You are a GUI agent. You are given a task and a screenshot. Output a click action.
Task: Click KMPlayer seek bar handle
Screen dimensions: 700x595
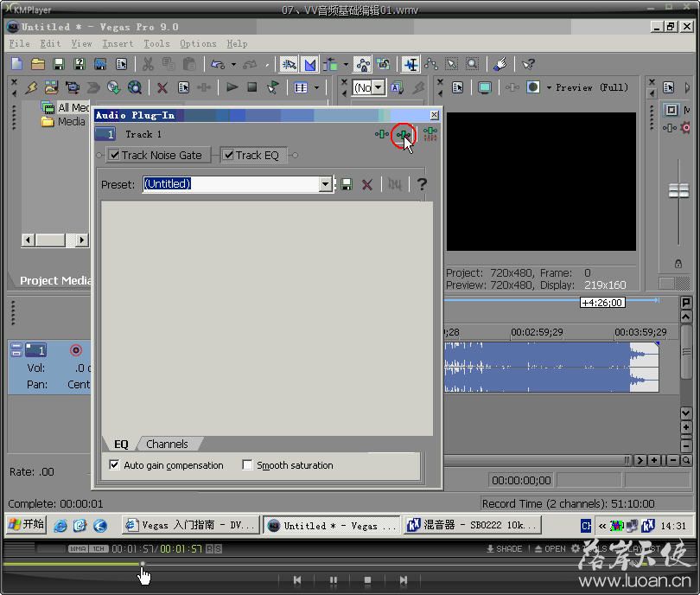click(143, 564)
